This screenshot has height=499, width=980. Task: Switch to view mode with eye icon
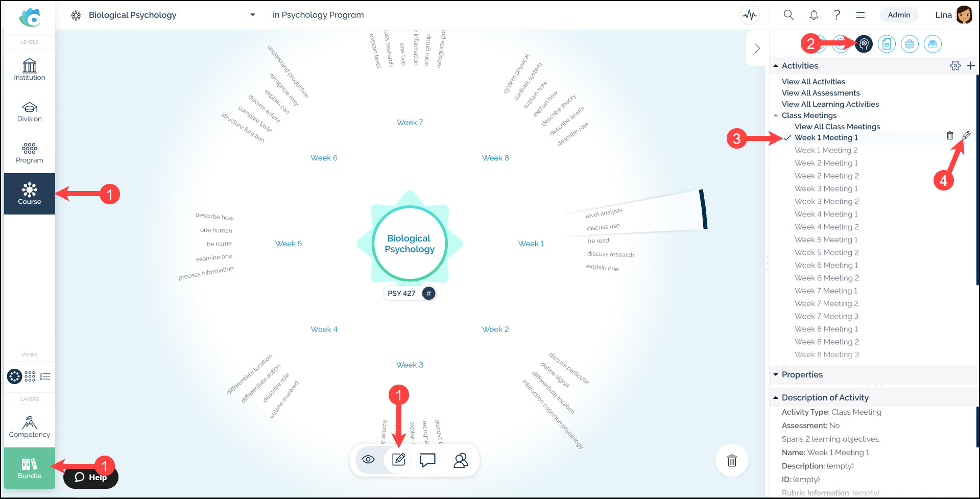(x=368, y=460)
